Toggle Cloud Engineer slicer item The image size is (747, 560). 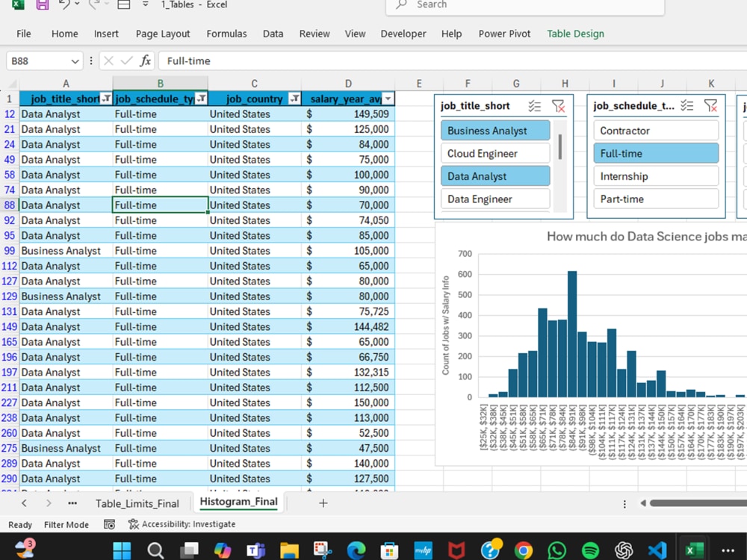point(495,153)
